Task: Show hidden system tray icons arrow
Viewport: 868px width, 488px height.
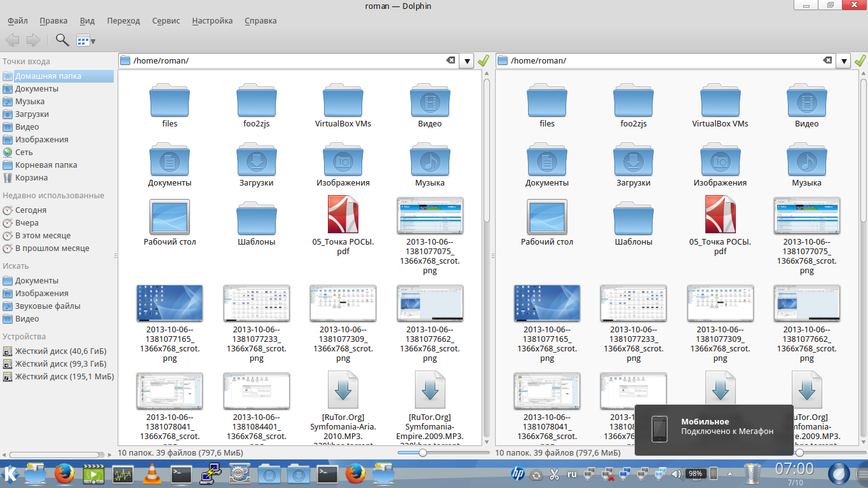Action: (729, 473)
